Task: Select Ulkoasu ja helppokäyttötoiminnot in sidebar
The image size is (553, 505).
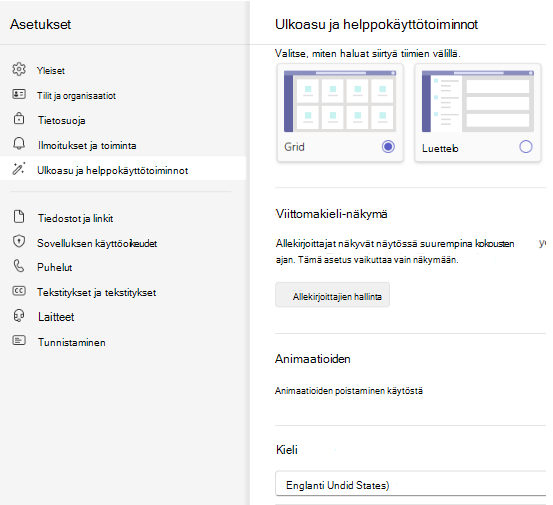Action: 123,169
